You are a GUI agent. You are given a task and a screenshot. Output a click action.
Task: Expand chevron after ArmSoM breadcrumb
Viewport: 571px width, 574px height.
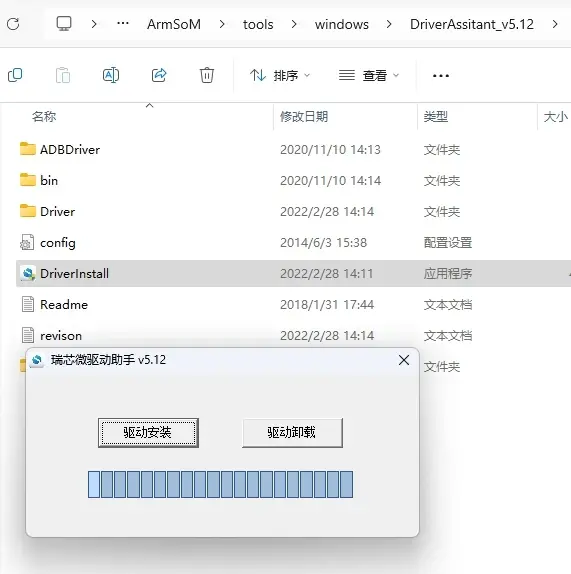[x=222, y=24]
